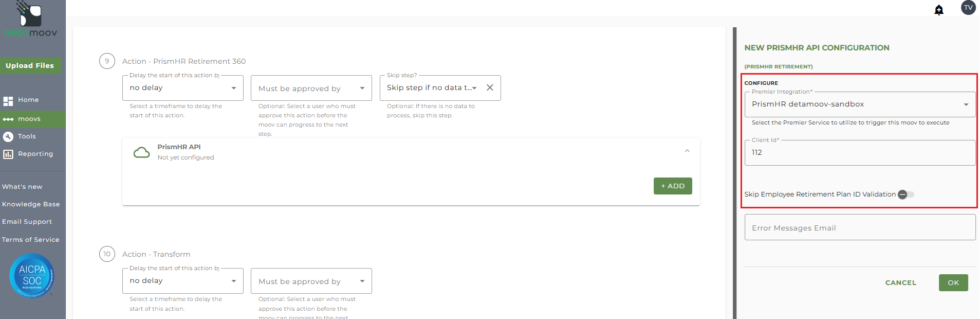Go to Home in sidebar
Viewport: 980px width, 319px height.
pos(28,100)
